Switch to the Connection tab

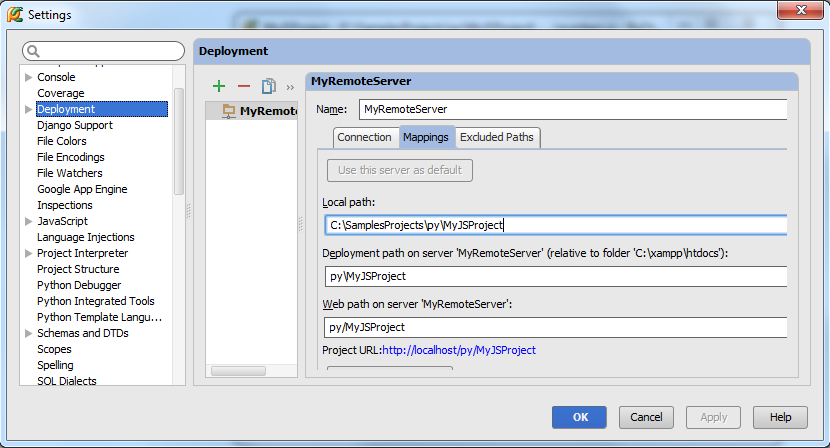[x=365, y=137]
